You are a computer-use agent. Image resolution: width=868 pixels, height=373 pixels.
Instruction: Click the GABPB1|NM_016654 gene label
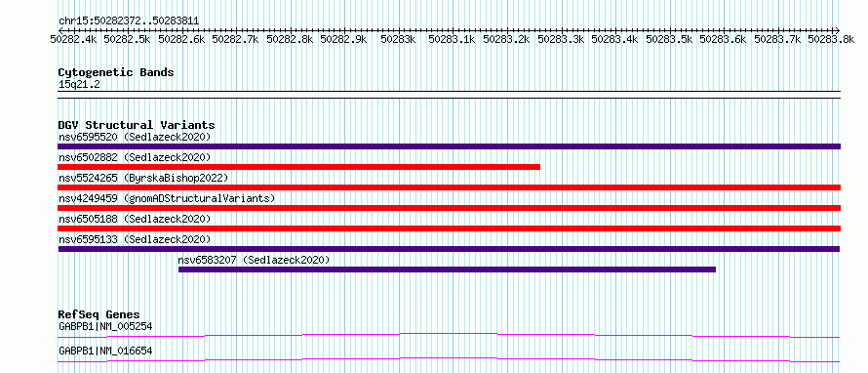point(105,351)
